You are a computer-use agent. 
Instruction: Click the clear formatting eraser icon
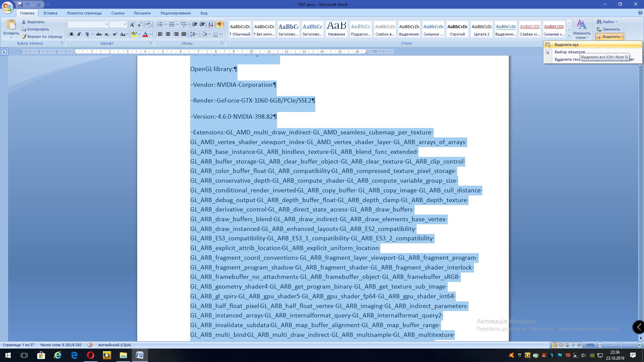(x=149, y=24)
